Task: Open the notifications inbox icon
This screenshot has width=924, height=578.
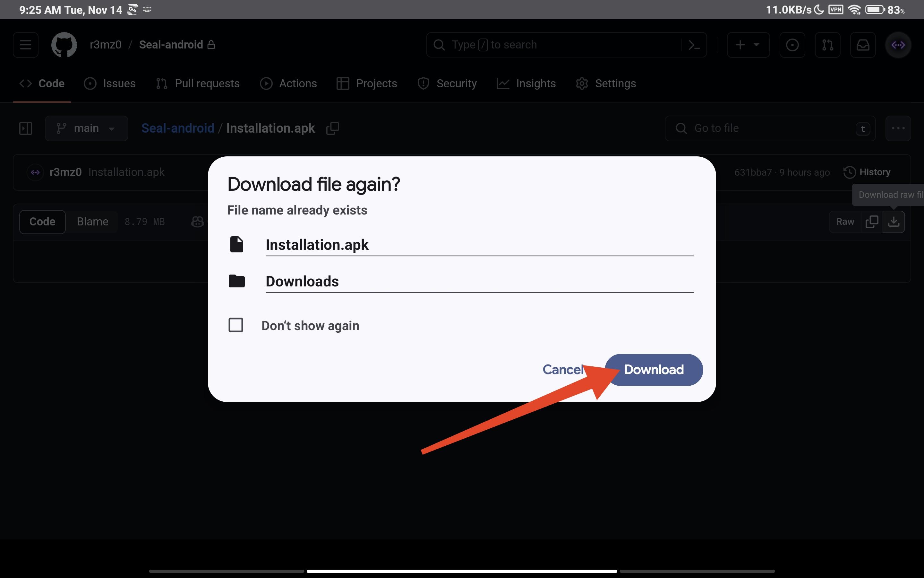Action: coord(862,45)
